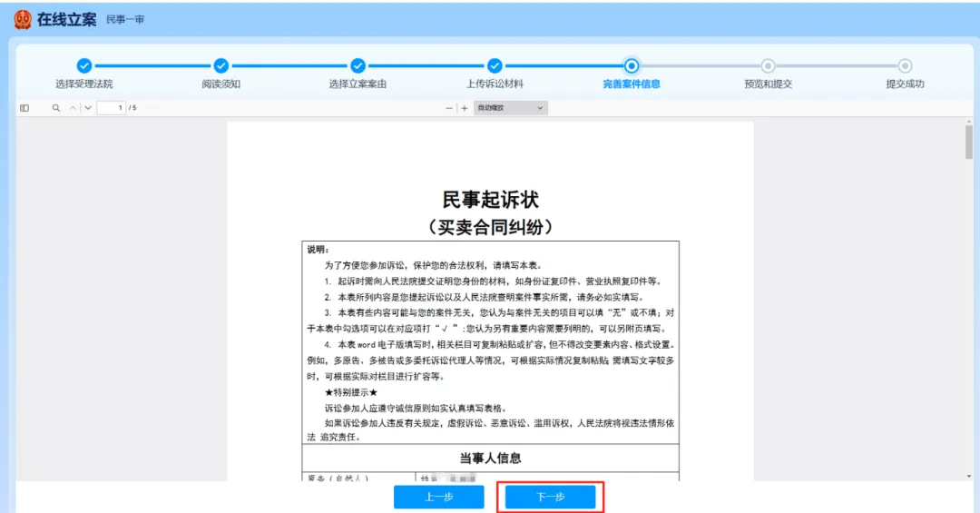Go to previous page with up arrow
This screenshot has width=980, height=513.
(x=73, y=108)
